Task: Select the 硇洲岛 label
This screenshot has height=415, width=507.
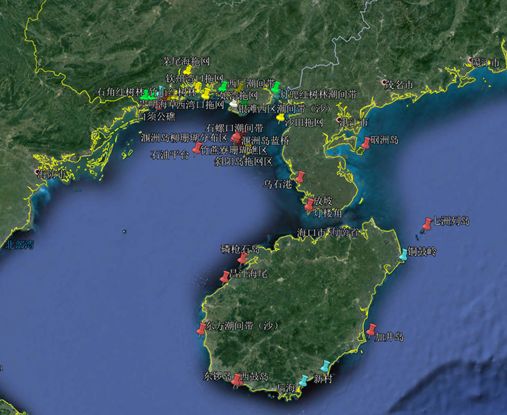Action: (384, 140)
